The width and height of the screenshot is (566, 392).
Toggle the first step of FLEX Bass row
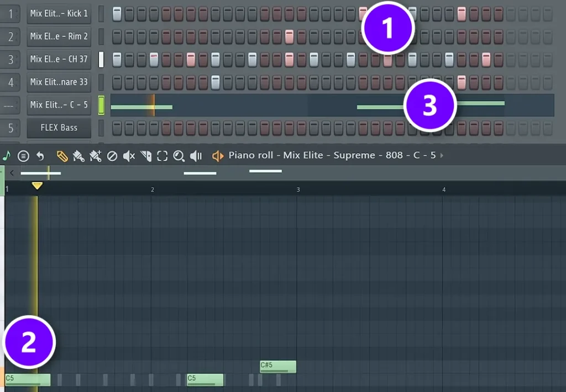pyautogui.click(x=117, y=128)
